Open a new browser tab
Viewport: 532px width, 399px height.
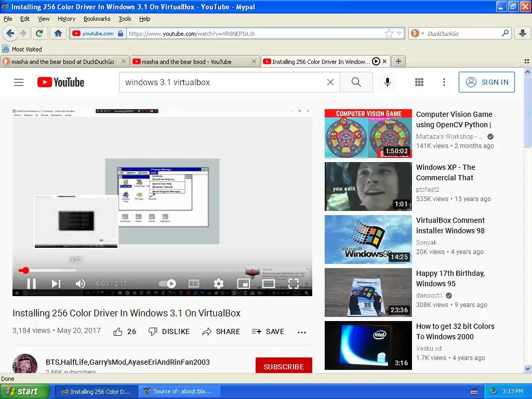coord(398,61)
